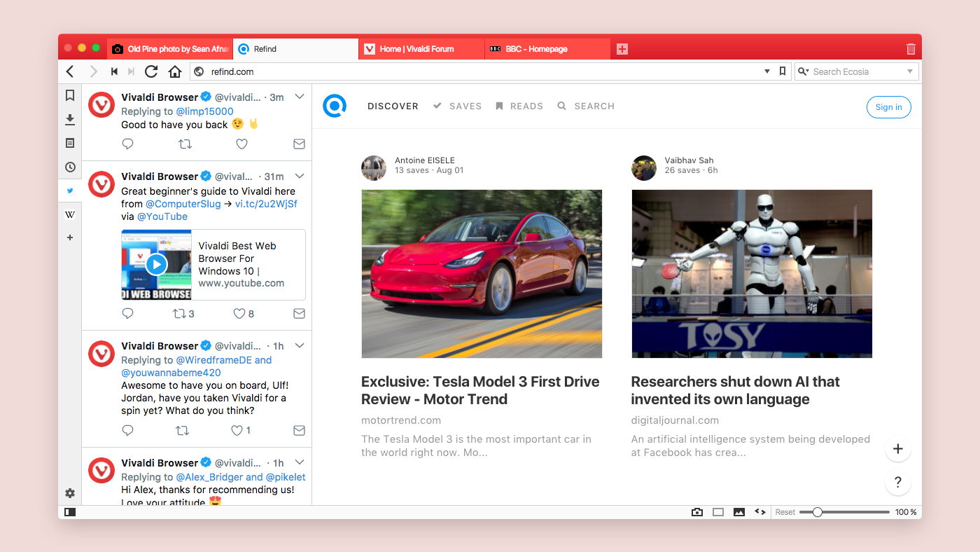Screen dimensions: 980x552
Task: Reset the page zoom
Action: click(x=785, y=512)
